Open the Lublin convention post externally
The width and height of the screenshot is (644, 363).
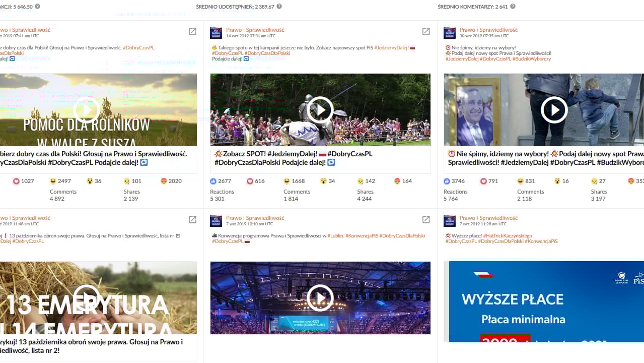(x=426, y=220)
